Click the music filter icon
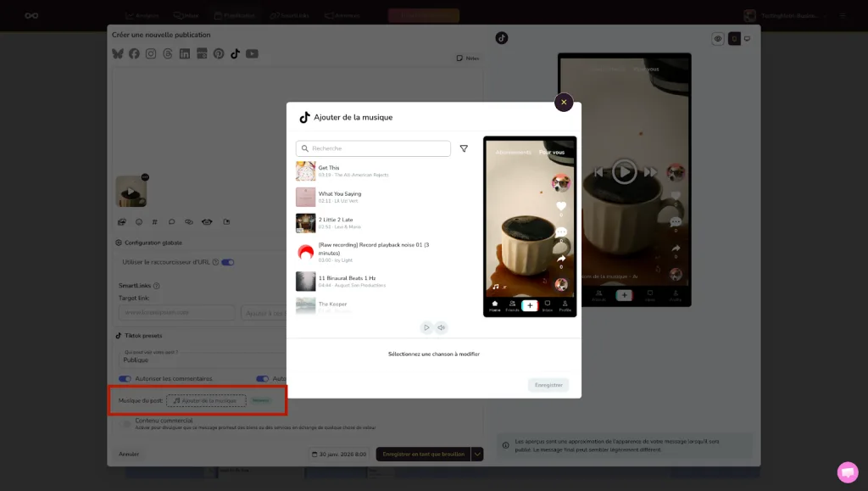This screenshot has height=491, width=868. [x=465, y=148]
